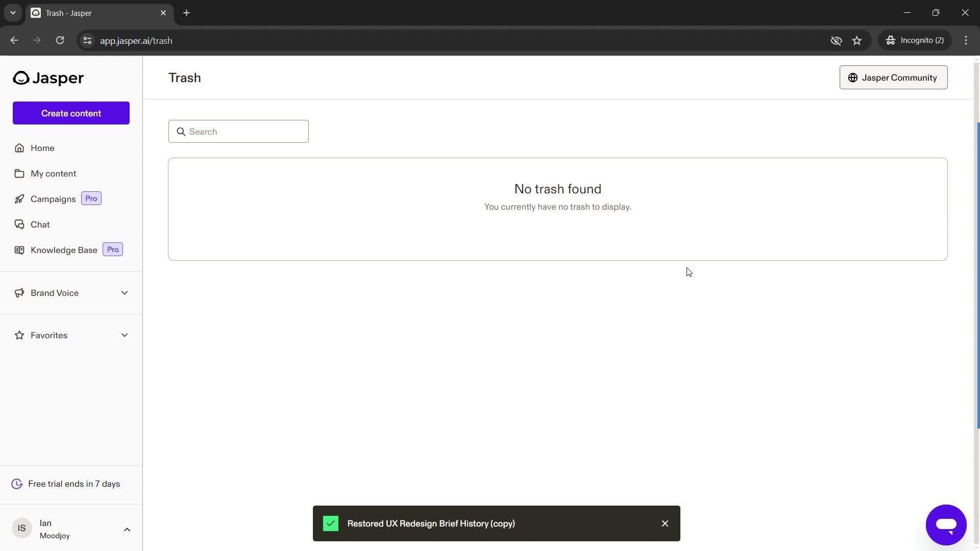Open the Brand Voice section
Screen dimensions: 980x551
[70, 293]
